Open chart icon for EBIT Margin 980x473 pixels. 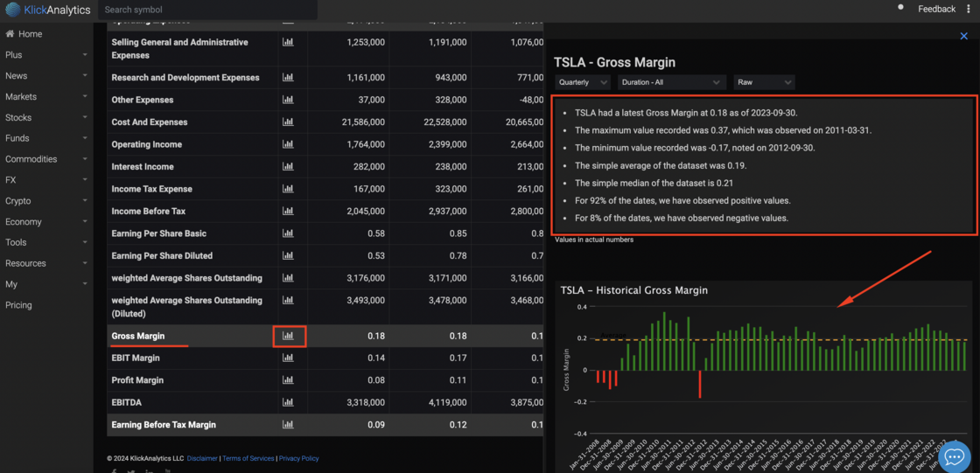(288, 358)
